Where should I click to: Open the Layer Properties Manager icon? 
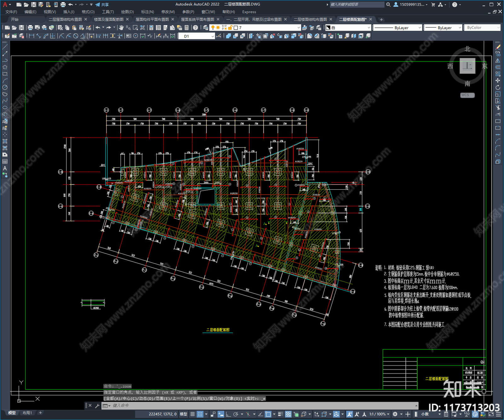coord(206,28)
